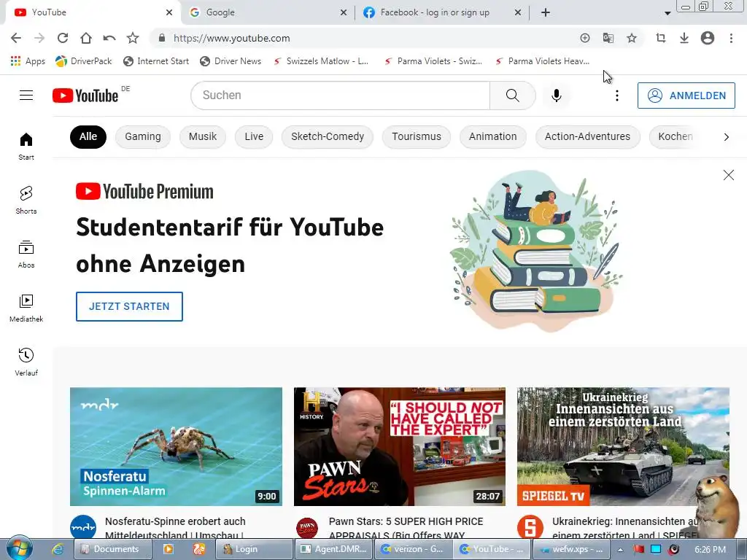747x560 pixels.
Task: Filter by the Gaming chip
Action: coord(142,136)
